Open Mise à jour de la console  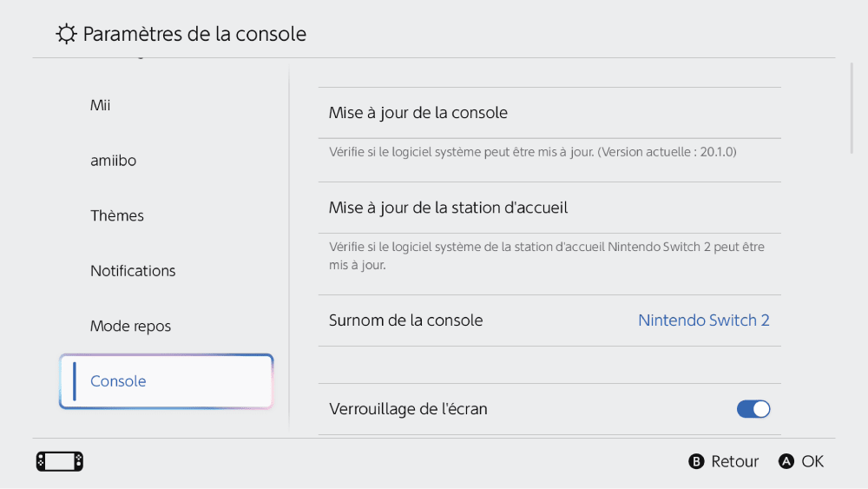click(x=549, y=113)
